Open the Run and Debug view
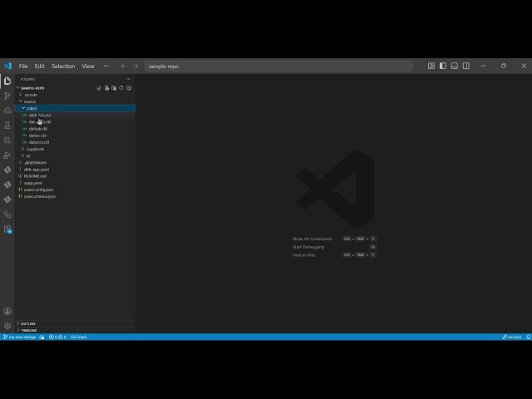The image size is (532, 399). [x=7, y=155]
